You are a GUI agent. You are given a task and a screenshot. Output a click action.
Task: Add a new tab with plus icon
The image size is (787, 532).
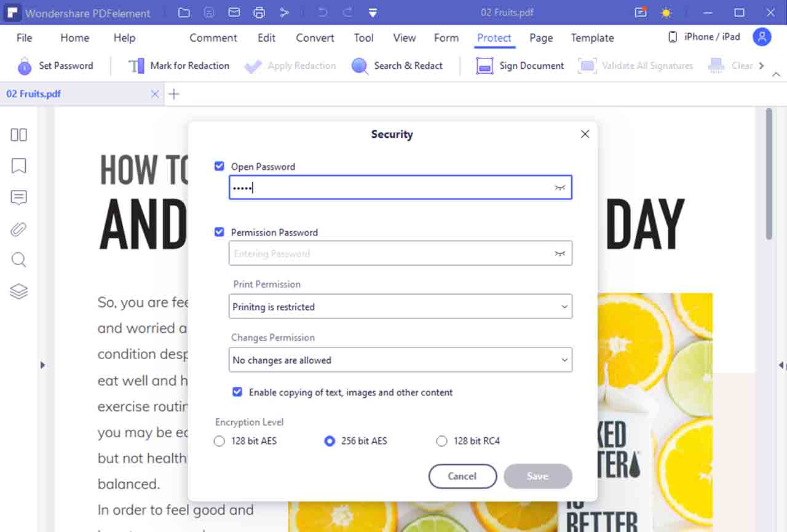tap(174, 94)
